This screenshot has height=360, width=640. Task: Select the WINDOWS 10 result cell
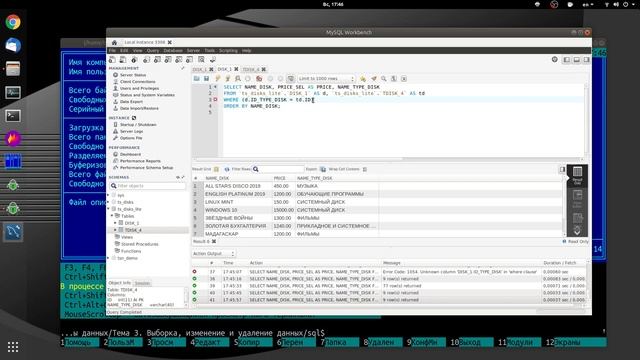[x=238, y=210]
